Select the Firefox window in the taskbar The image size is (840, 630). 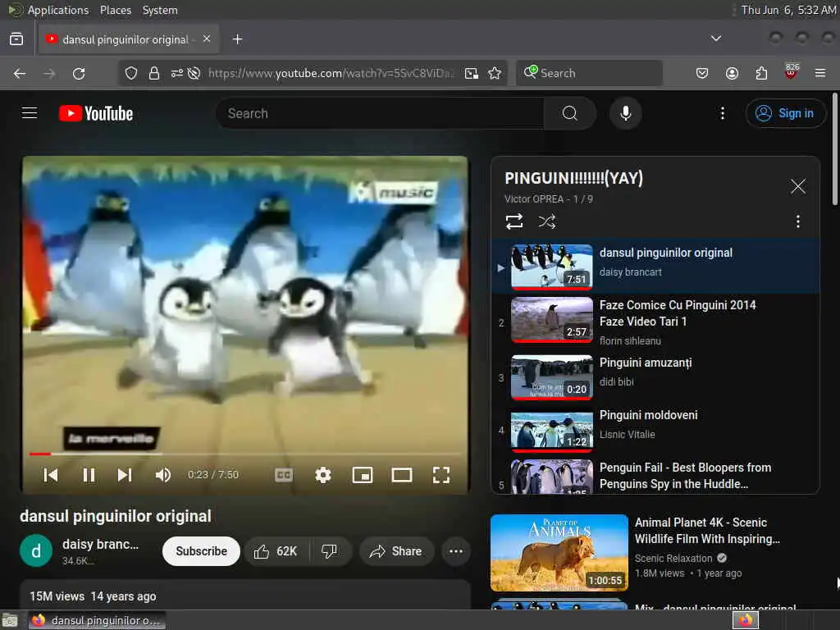pyautogui.click(x=97, y=620)
